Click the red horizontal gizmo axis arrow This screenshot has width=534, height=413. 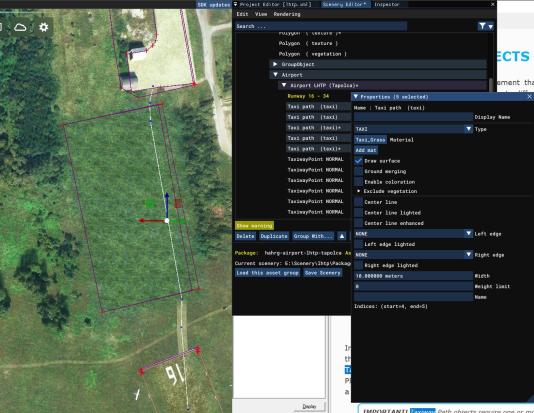click(x=152, y=221)
